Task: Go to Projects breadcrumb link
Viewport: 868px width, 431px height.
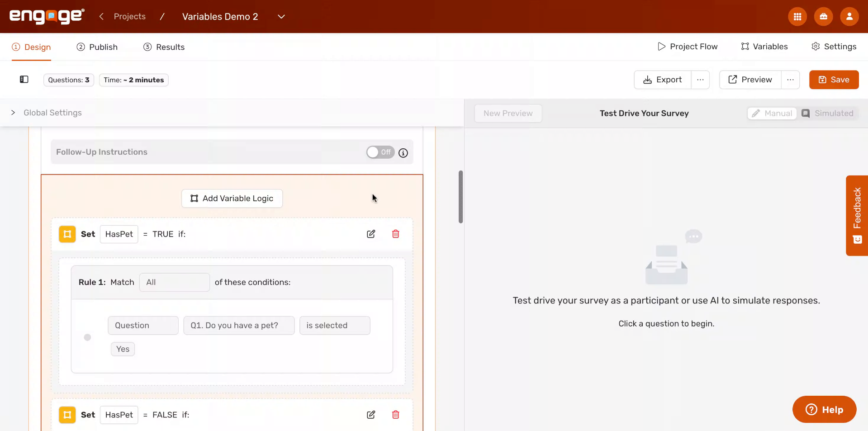Action: (x=130, y=16)
